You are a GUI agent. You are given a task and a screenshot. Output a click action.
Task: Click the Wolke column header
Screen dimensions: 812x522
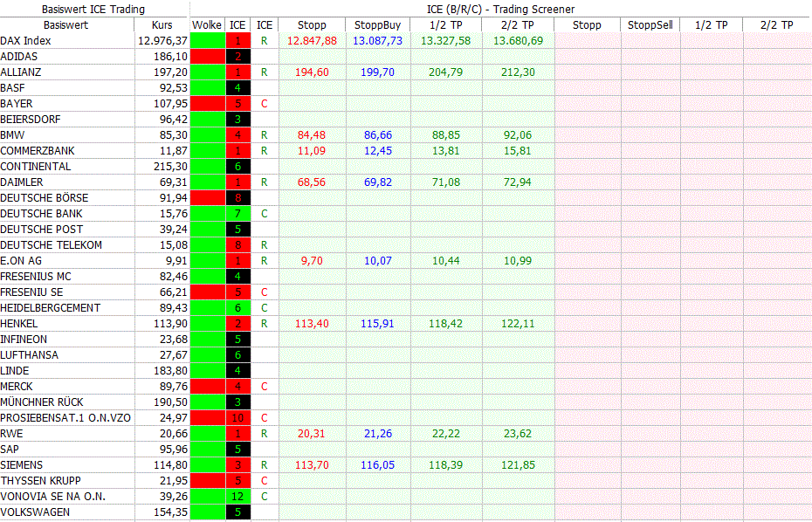[x=207, y=24]
